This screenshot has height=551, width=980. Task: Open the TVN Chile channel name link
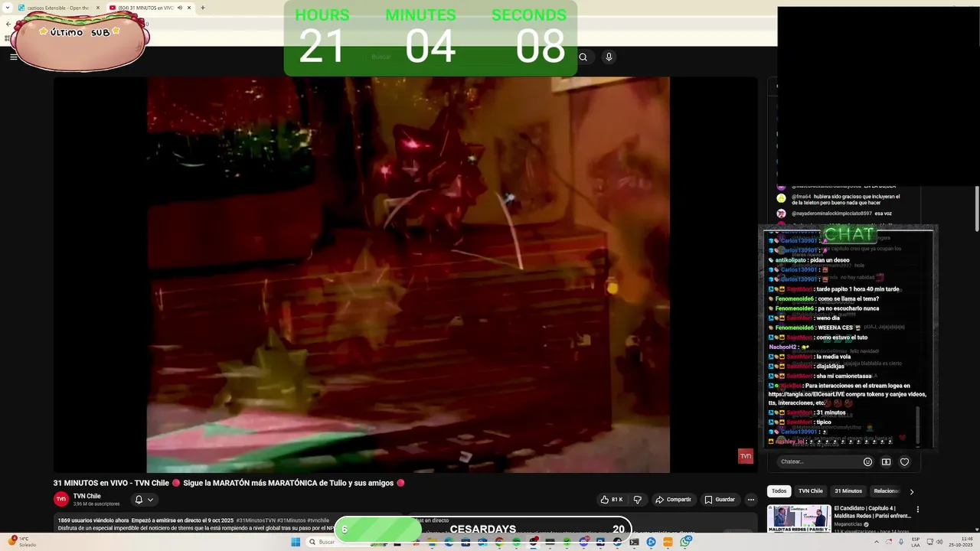87,496
